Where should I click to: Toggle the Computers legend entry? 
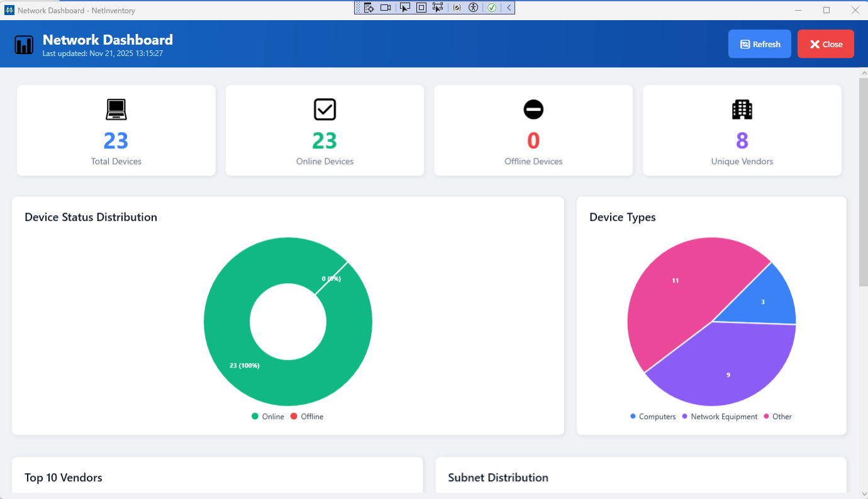coord(653,417)
